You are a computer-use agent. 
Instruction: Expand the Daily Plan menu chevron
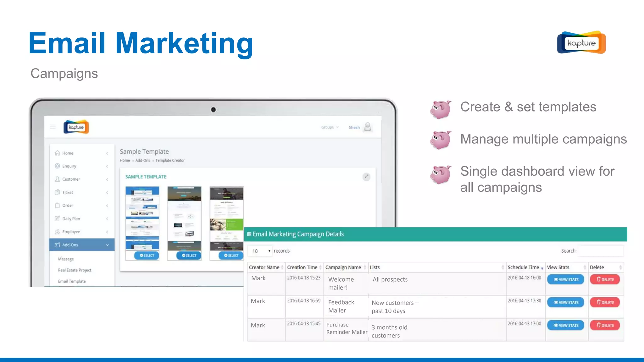click(107, 219)
